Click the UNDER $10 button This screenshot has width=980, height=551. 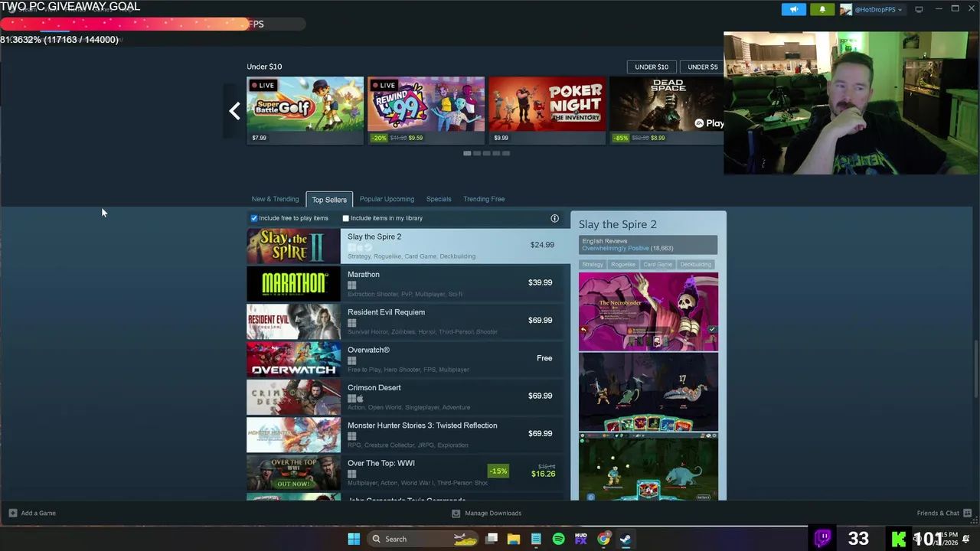click(x=652, y=67)
